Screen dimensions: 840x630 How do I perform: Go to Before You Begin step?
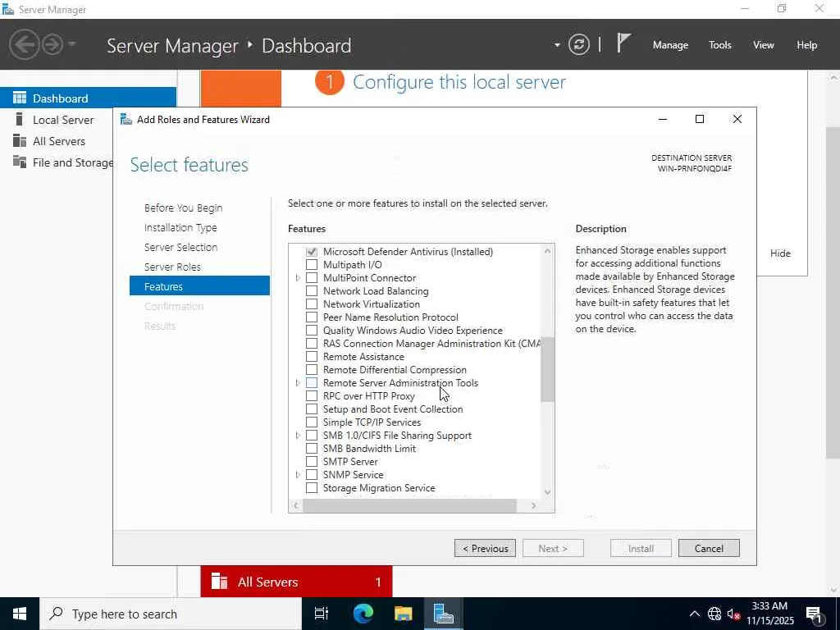183,208
